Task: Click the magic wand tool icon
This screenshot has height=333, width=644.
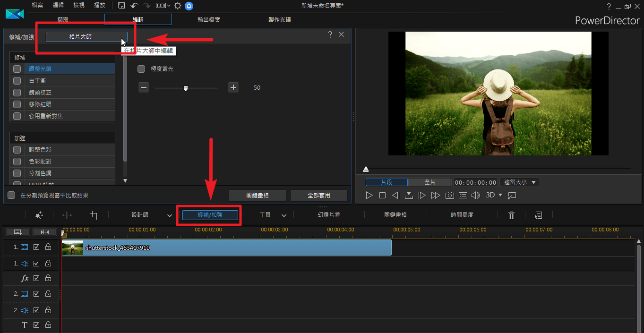Action: 39,215
